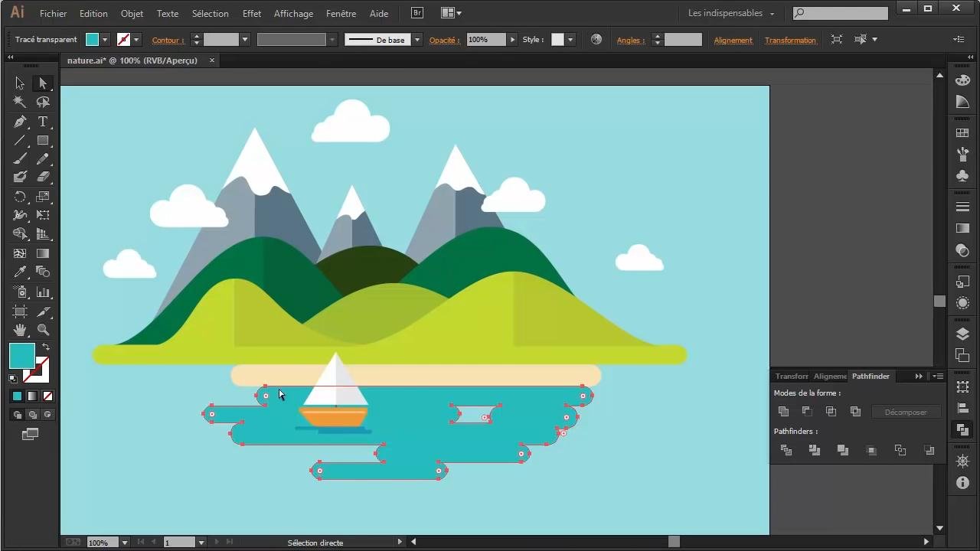
Task: Pick the Eyedropper tool
Action: click(20, 272)
